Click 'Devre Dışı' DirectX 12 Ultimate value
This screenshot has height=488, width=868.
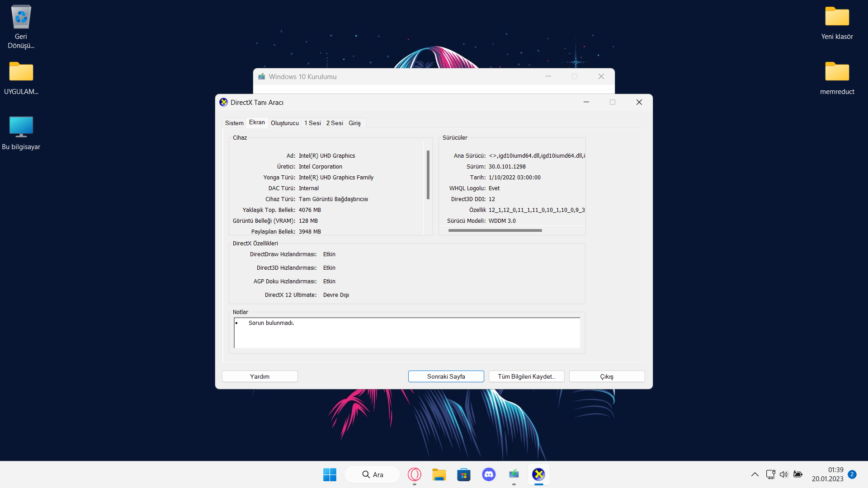[x=336, y=295]
